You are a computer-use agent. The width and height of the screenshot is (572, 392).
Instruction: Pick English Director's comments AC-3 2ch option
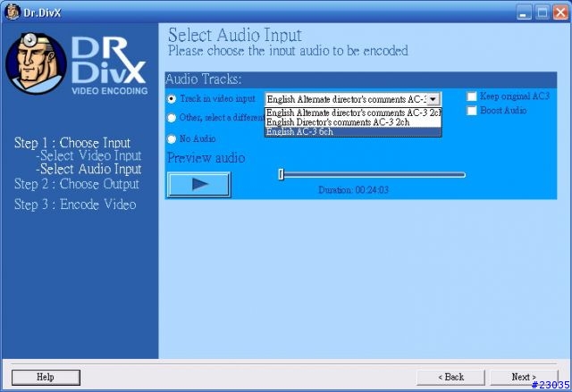click(x=353, y=122)
